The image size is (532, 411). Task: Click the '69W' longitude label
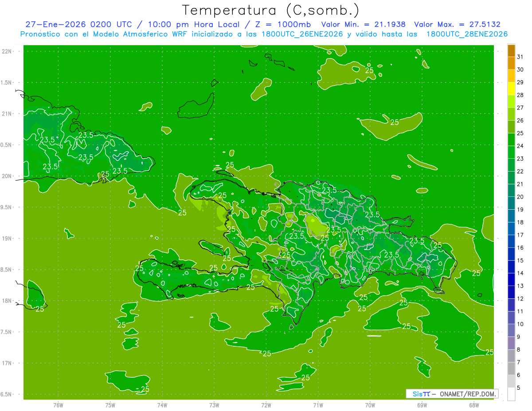coord(422,405)
